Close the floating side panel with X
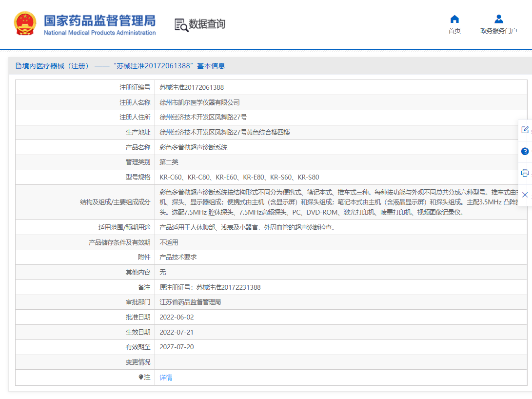532x399 pixels. 525,195
